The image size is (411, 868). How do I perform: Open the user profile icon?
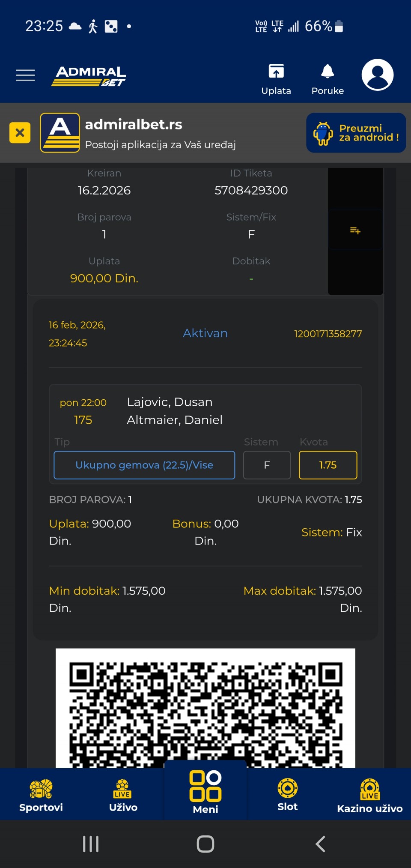(377, 75)
